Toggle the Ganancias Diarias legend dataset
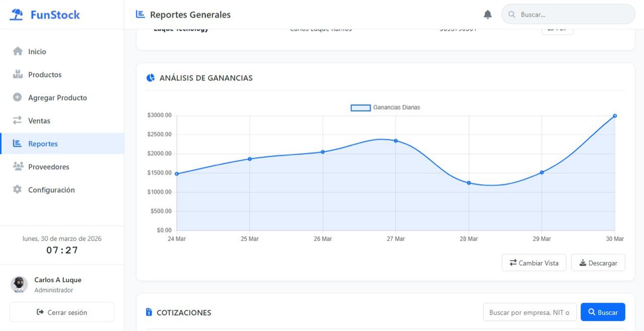The image size is (644, 331). 385,107
